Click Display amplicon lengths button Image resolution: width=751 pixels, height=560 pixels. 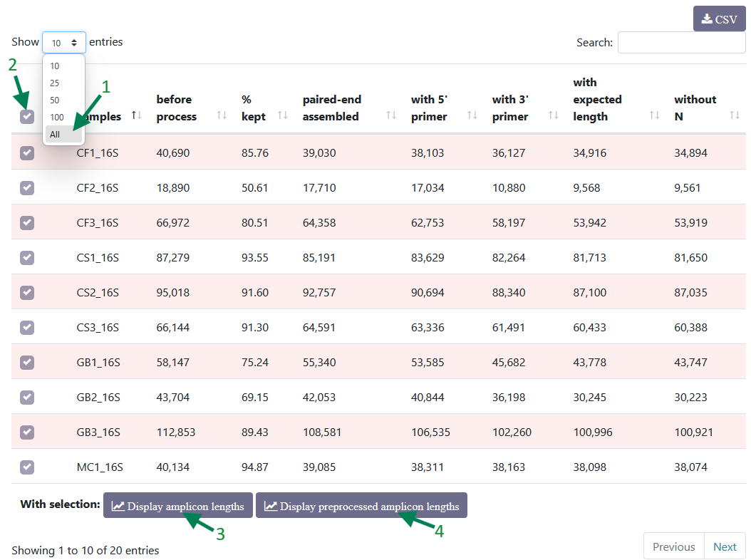click(177, 505)
